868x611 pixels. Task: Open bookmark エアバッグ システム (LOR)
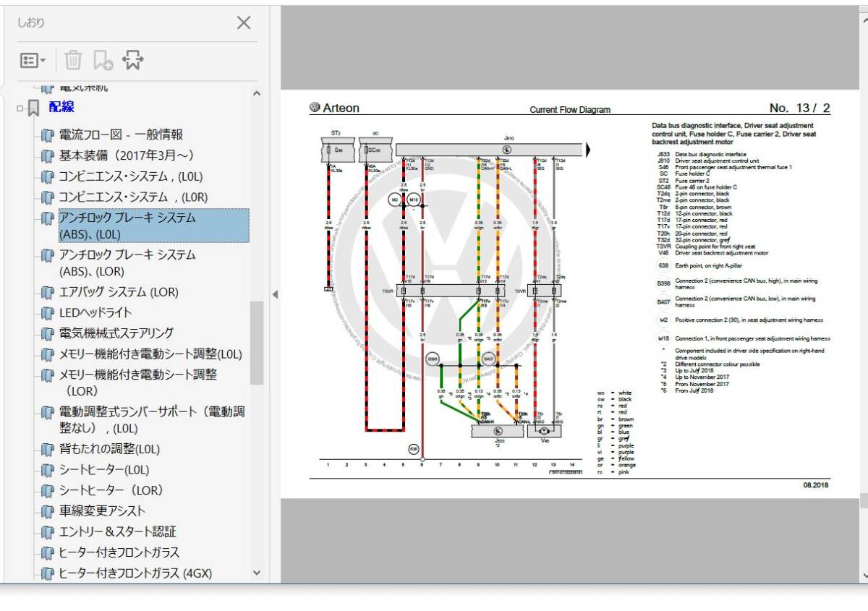pos(119,292)
